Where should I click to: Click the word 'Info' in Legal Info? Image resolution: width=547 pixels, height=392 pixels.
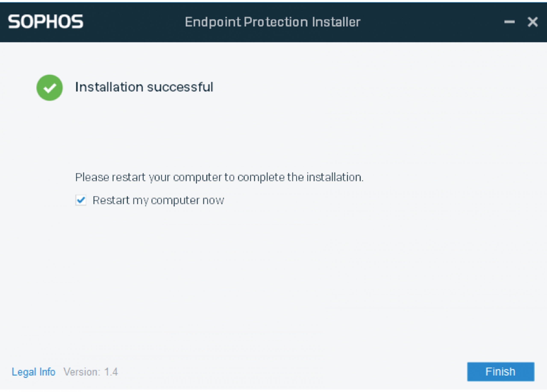[x=47, y=372]
